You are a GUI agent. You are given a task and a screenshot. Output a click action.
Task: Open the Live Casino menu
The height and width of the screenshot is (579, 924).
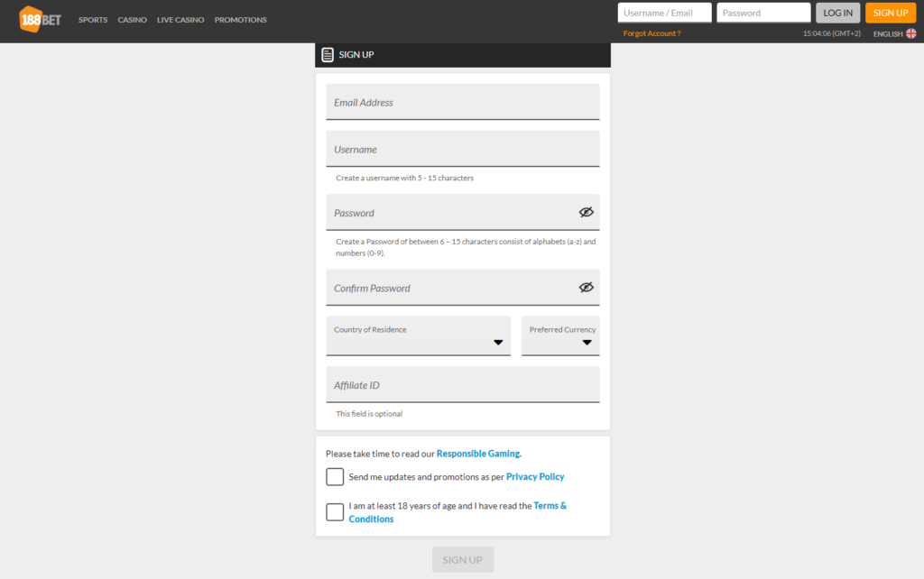[180, 20]
